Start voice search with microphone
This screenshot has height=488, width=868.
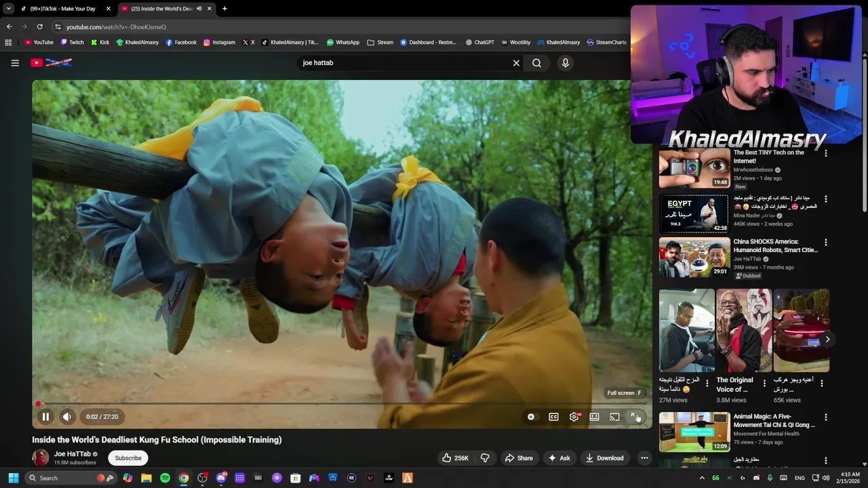coord(566,63)
